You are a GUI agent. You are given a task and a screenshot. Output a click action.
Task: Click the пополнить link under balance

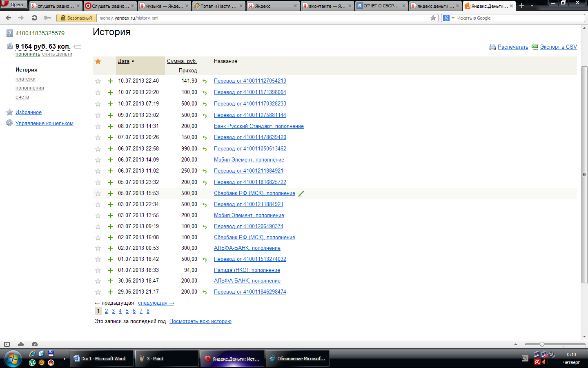pos(28,54)
